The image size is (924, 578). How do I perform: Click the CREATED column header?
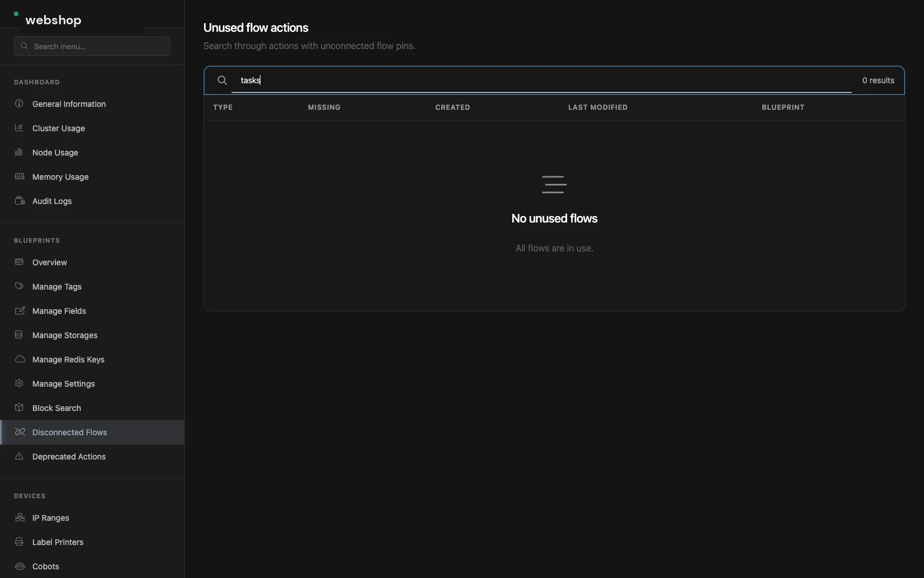click(x=452, y=108)
